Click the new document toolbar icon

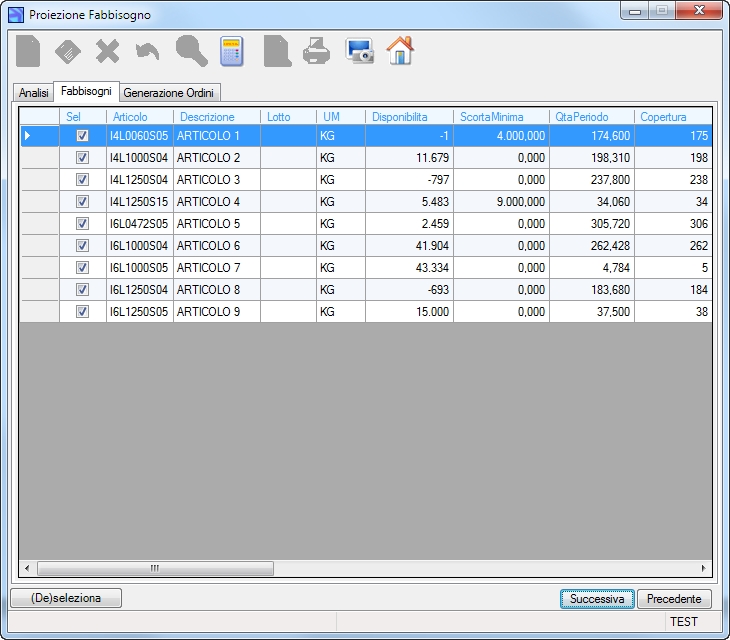[x=28, y=51]
